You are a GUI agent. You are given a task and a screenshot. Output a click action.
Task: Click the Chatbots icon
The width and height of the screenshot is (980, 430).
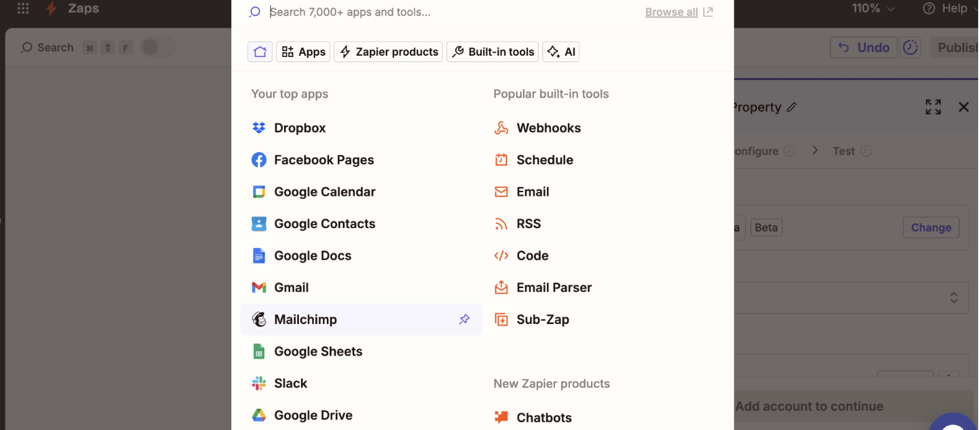[501, 418]
